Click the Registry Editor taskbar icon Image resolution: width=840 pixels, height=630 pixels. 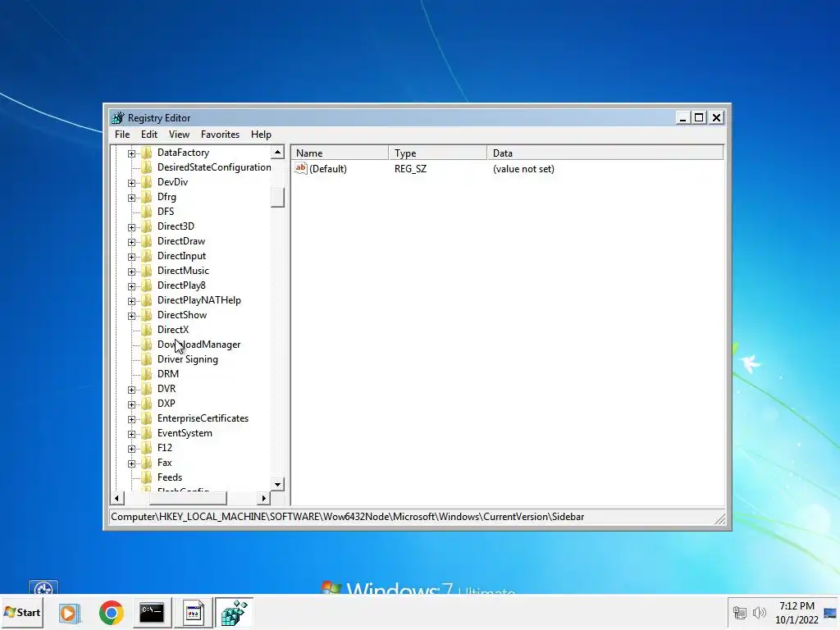click(x=234, y=612)
